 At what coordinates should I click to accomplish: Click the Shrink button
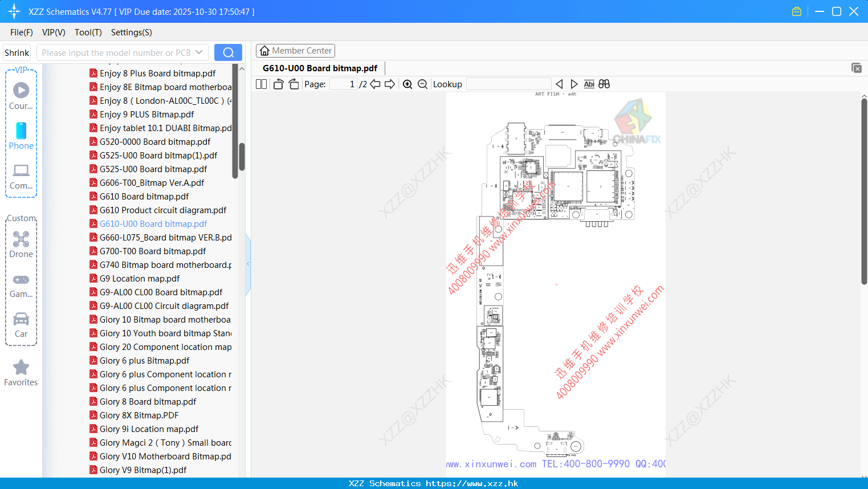click(17, 52)
